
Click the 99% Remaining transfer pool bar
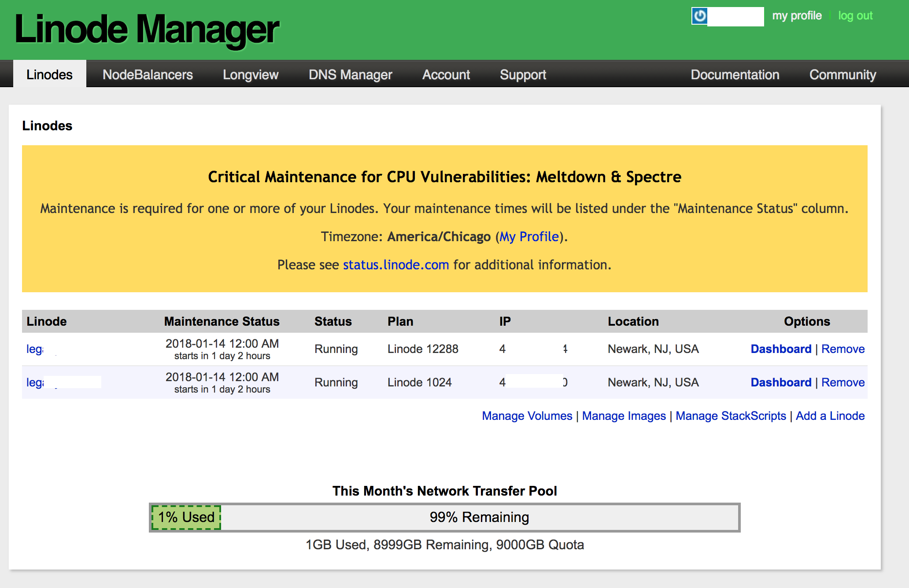pyautogui.click(x=479, y=517)
